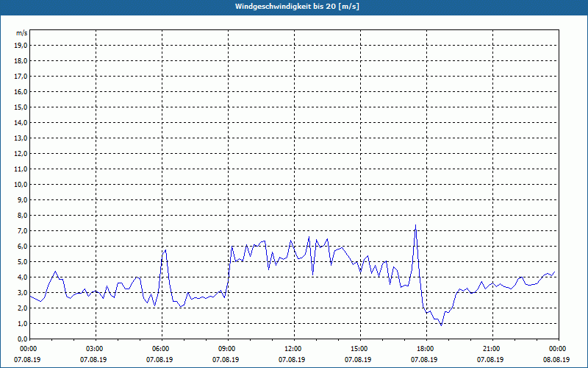Select the '07.08.19' date under '18:00'
The image size is (588, 368).
424,360
